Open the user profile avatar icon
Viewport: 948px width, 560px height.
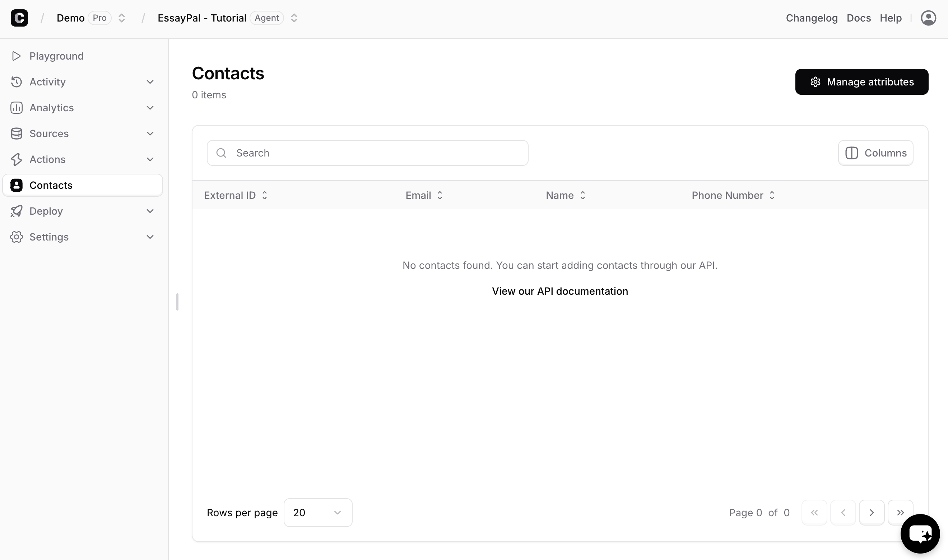pos(928,18)
